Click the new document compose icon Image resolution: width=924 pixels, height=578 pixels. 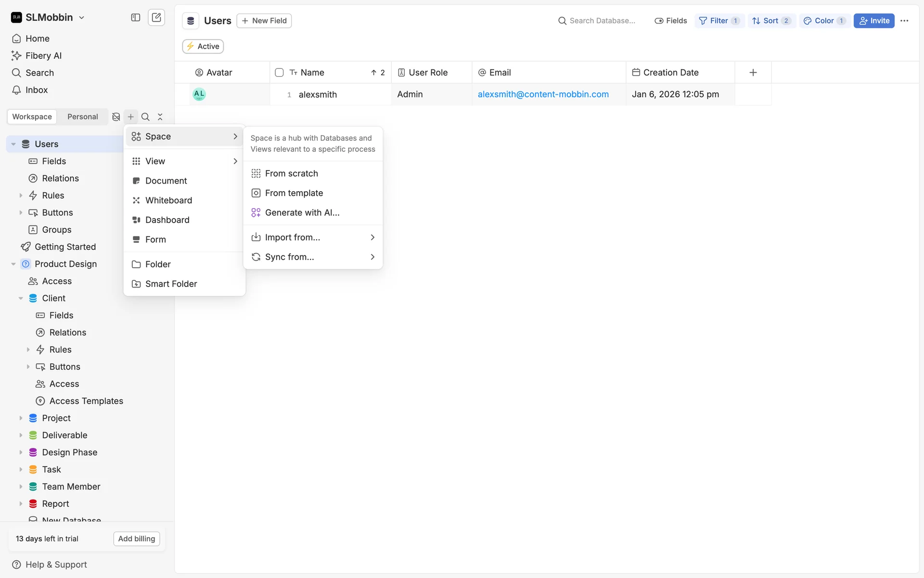click(156, 17)
